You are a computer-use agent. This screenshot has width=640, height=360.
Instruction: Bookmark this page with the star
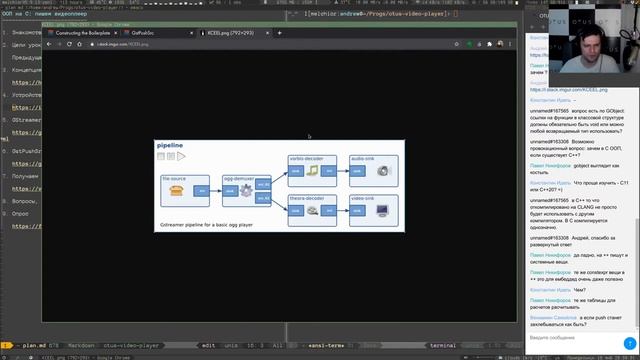click(457, 44)
